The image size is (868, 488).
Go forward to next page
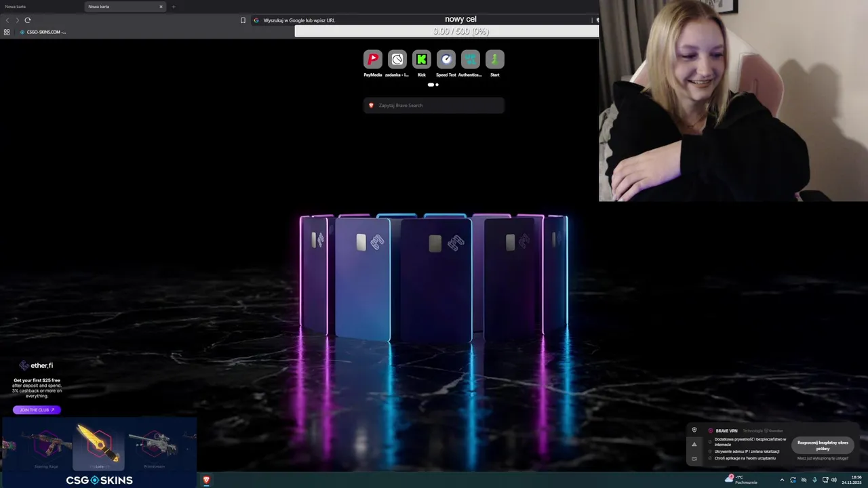[17, 20]
